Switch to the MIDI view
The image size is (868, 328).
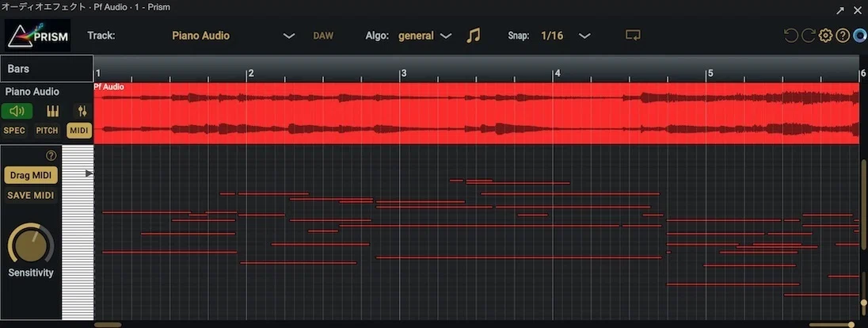point(79,131)
